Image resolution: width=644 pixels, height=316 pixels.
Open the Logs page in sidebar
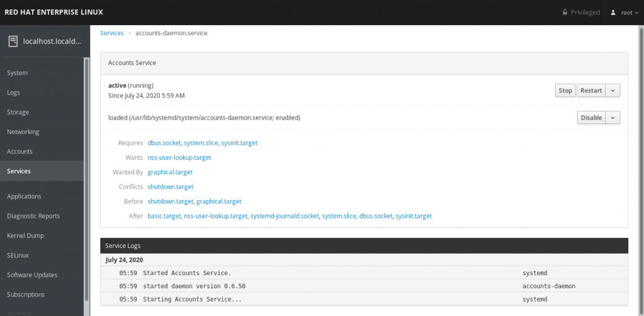click(x=13, y=93)
